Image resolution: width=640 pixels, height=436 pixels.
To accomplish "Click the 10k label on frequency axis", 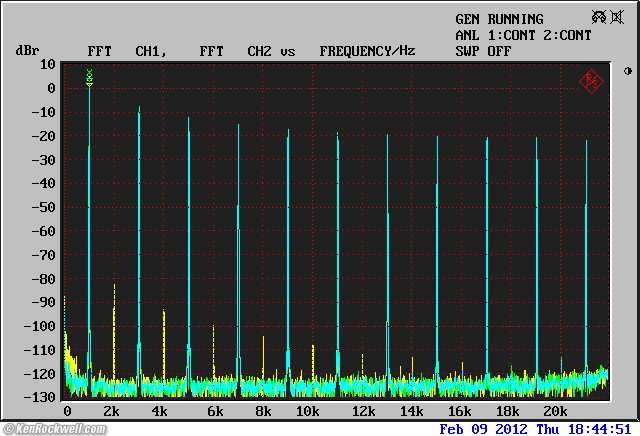I will pyautogui.click(x=307, y=412).
